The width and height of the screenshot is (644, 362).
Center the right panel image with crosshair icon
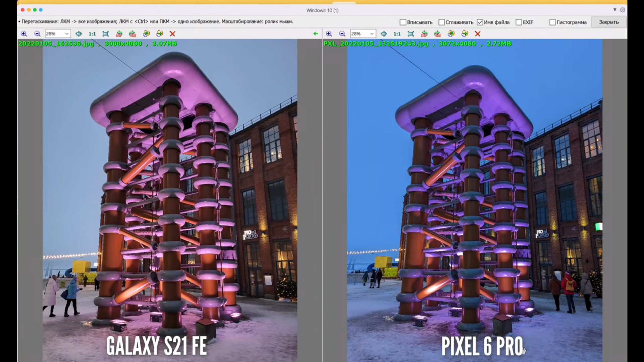click(384, 34)
